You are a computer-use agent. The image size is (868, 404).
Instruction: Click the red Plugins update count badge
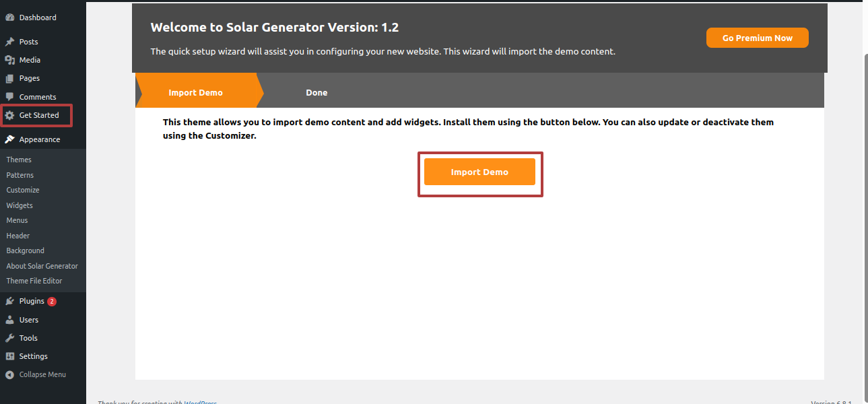click(x=52, y=302)
